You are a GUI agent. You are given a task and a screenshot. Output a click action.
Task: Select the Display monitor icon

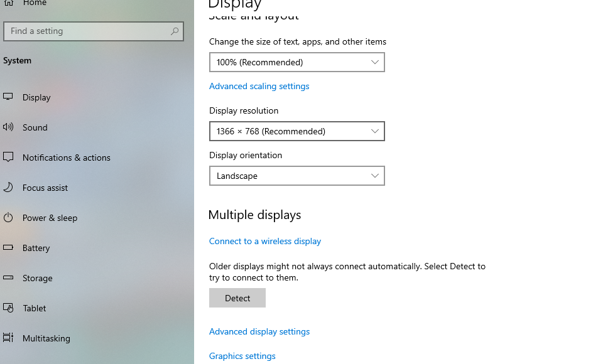(8, 97)
